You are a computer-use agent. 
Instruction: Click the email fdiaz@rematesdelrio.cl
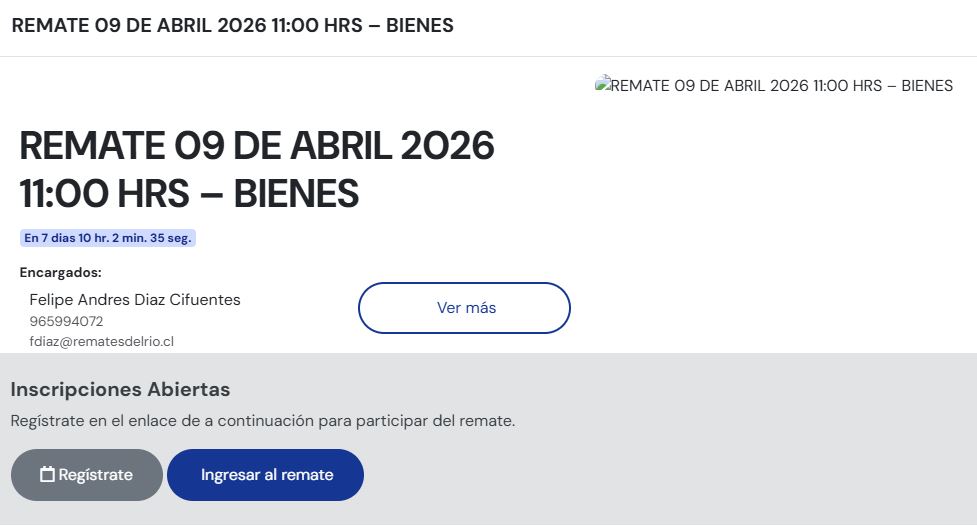coord(102,341)
